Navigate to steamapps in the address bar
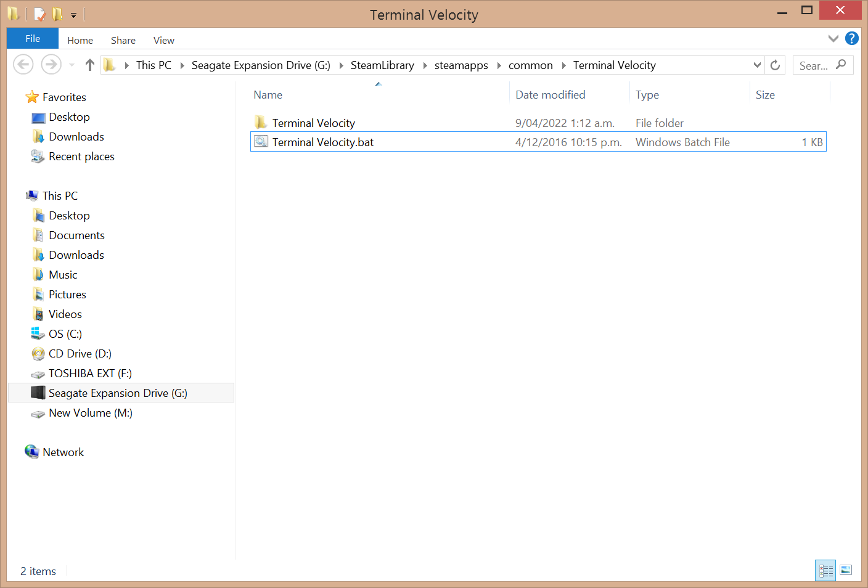The height and width of the screenshot is (588, 868). click(x=461, y=65)
